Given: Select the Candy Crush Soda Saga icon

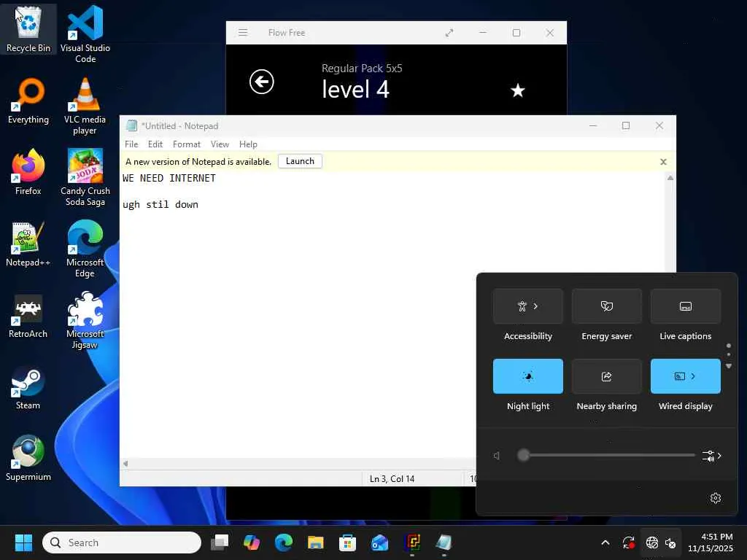Looking at the screenshot, I should point(85,177).
